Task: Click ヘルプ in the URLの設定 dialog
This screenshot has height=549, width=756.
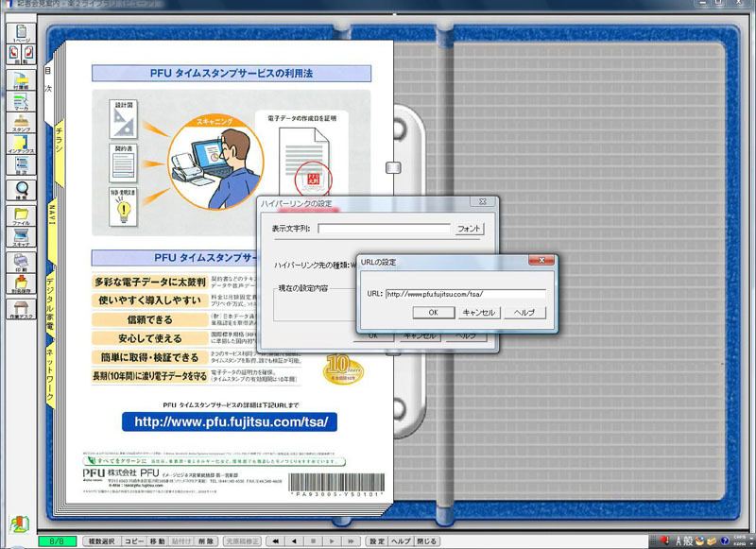Action: tap(524, 313)
